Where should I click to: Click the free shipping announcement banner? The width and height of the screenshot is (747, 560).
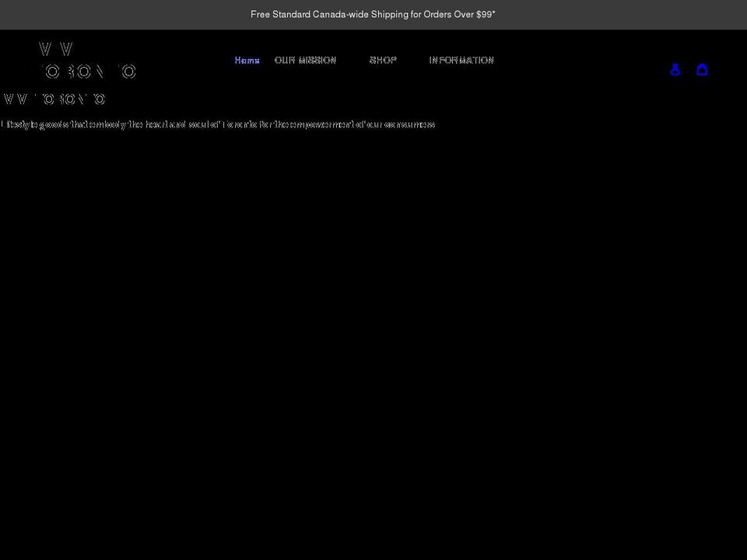[373, 14]
